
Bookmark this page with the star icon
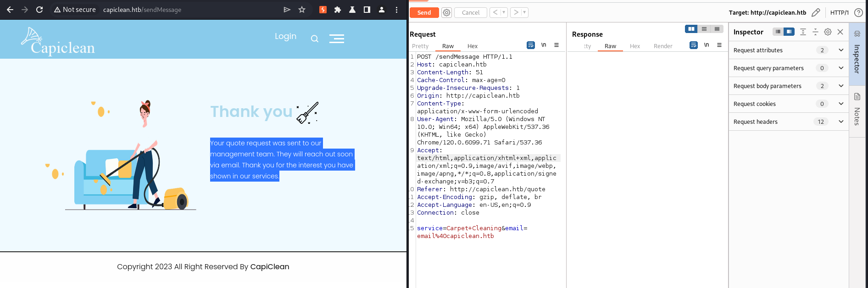click(x=302, y=10)
